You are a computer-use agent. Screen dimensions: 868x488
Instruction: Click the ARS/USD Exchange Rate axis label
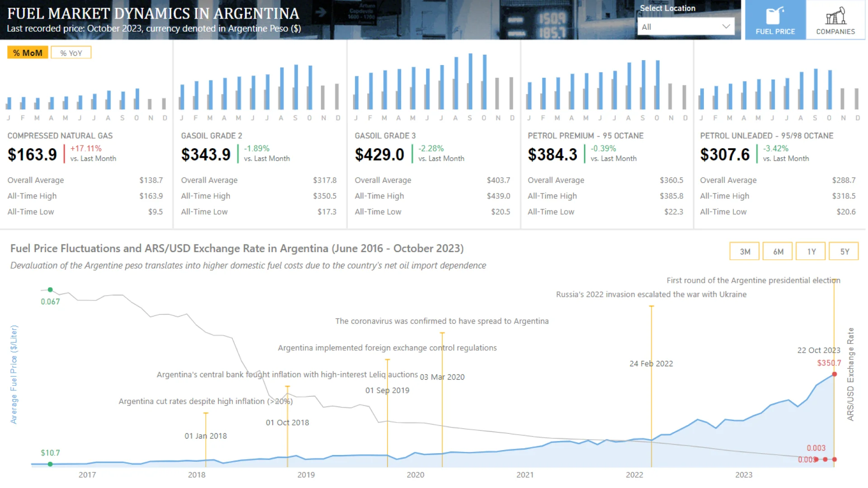coord(850,374)
